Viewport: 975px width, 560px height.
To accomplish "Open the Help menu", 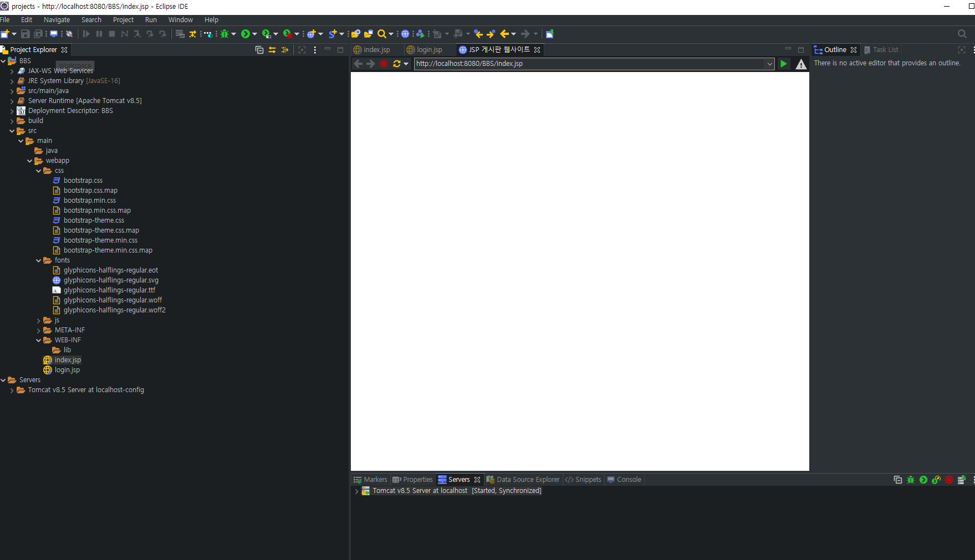I will pos(211,20).
